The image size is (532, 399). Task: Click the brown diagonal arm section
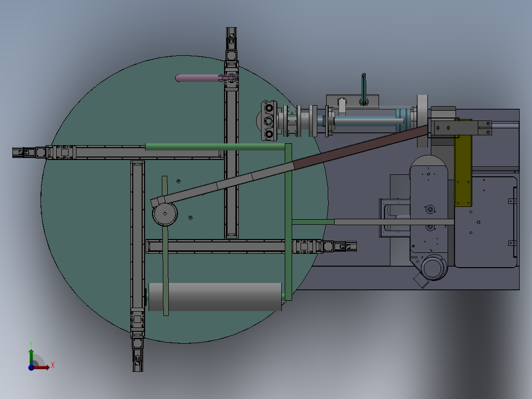[x=360, y=147]
